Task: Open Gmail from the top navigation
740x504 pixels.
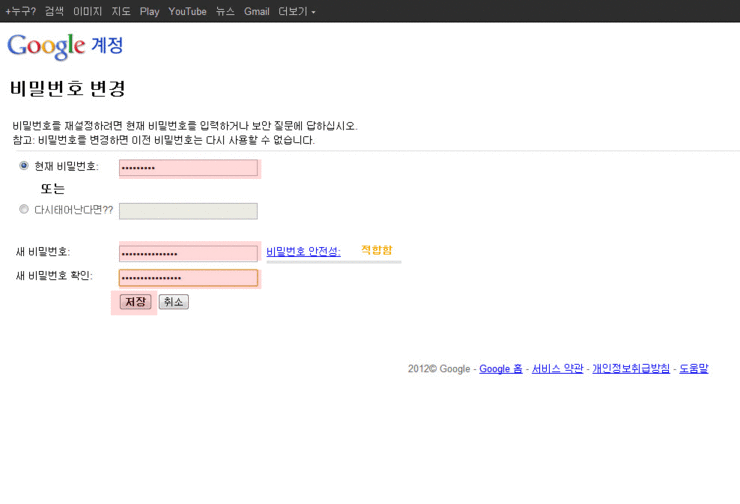Action: click(256, 11)
